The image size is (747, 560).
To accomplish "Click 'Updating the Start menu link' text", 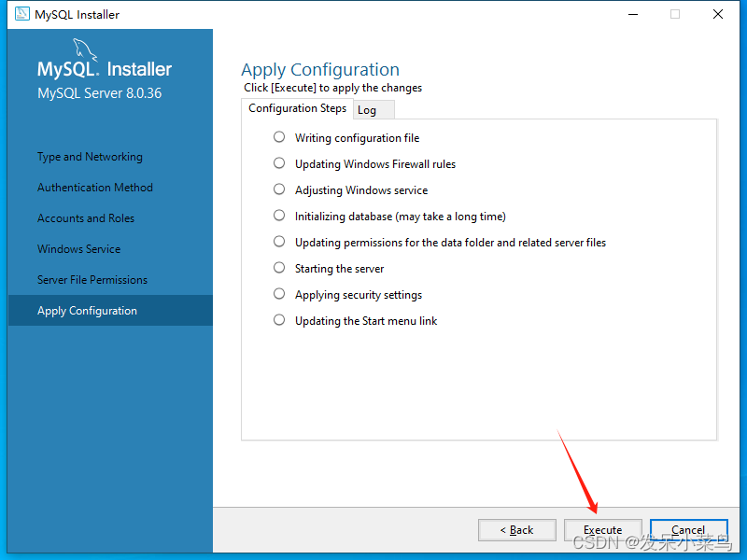I will point(366,321).
